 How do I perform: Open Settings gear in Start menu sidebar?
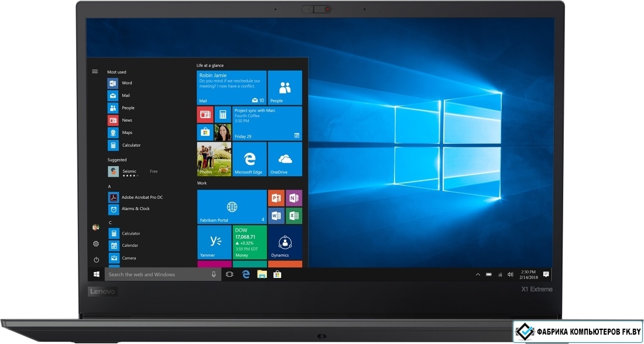click(x=96, y=243)
